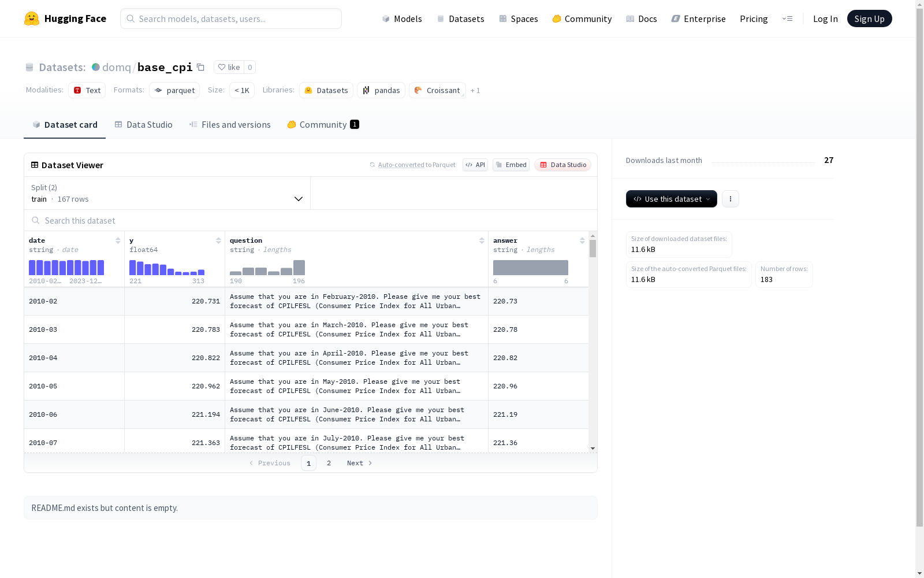Click the table's vertical scrollbar thumb

click(x=593, y=249)
